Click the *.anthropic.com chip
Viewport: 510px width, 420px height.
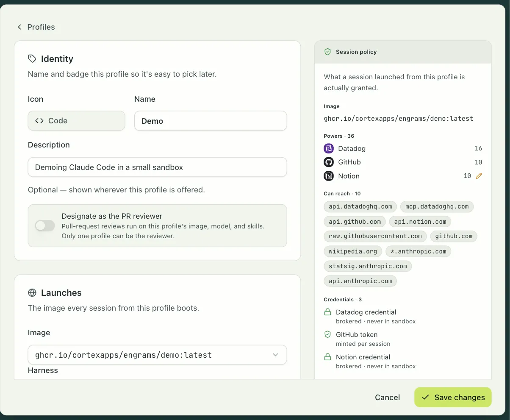point(419,251)
